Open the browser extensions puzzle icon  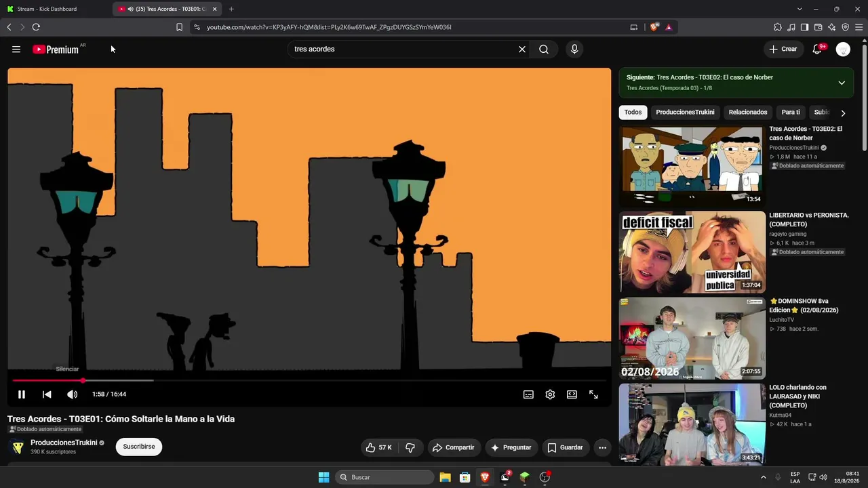(778, 27)
